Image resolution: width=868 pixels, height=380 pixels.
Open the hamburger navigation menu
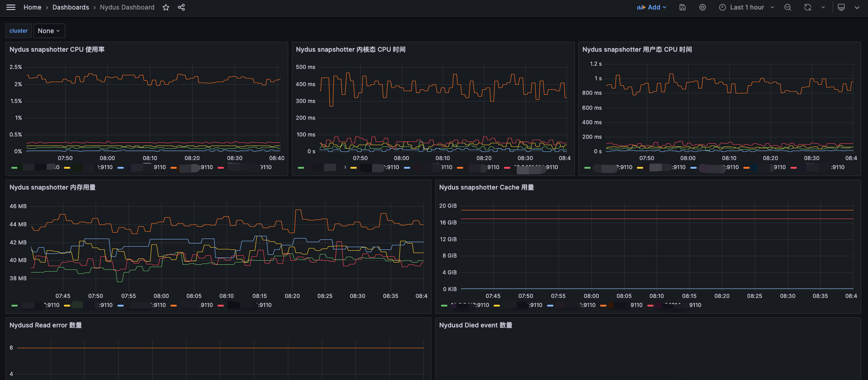click(x=11, y=7)
